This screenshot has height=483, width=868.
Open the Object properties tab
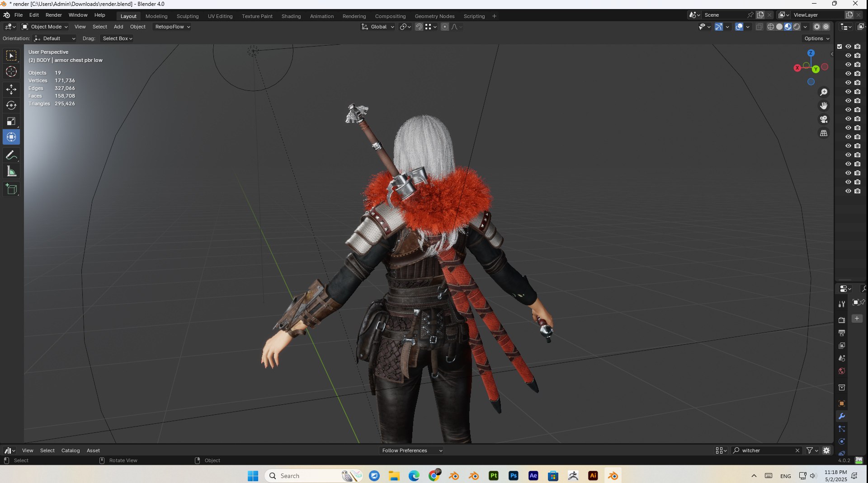coord(842,403)
